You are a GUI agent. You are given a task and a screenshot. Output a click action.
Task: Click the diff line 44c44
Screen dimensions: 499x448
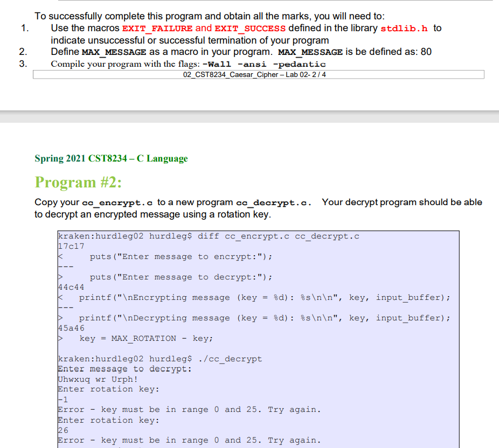pos(71,287)
